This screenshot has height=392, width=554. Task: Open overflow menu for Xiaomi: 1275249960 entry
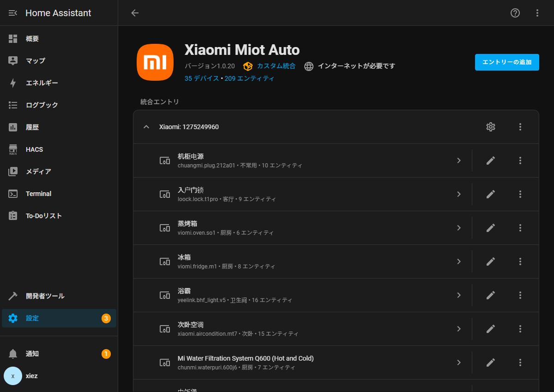[520, 127]
